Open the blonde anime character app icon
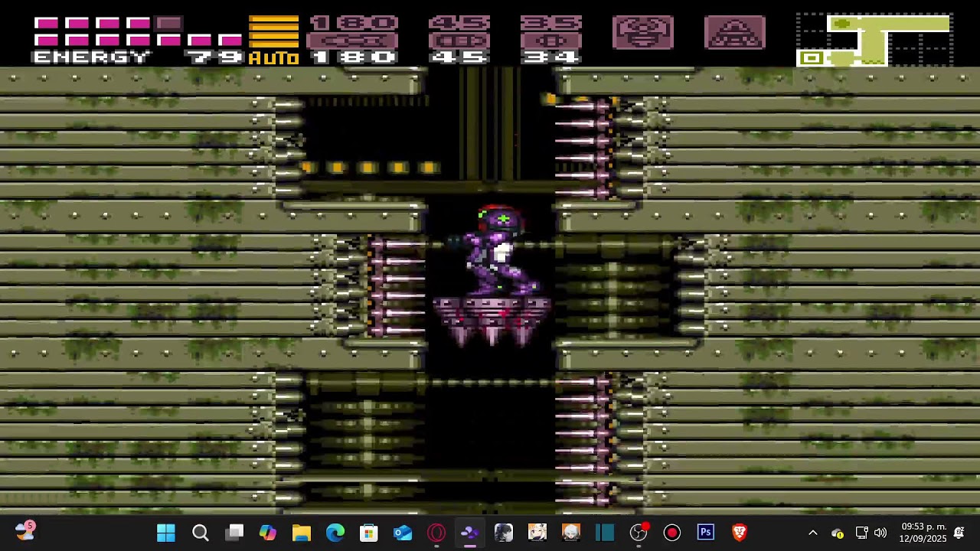 537,533
